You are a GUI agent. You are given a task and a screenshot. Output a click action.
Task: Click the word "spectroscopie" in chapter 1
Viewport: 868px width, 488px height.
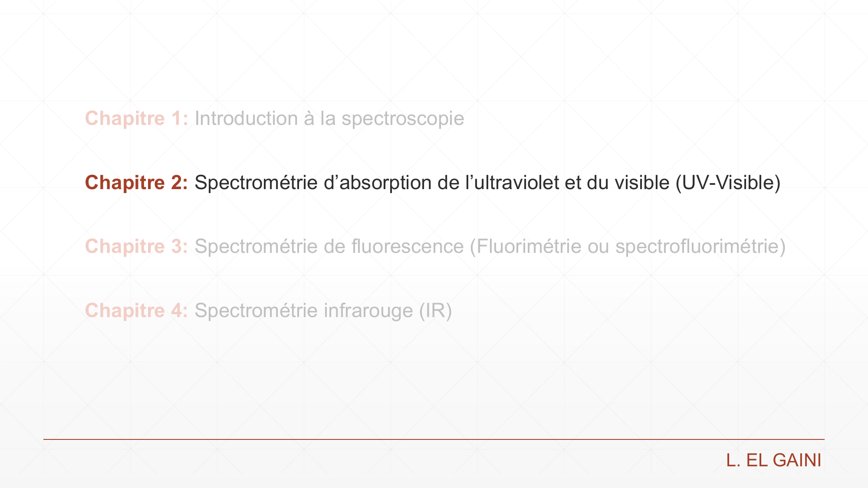pos(403,118)
